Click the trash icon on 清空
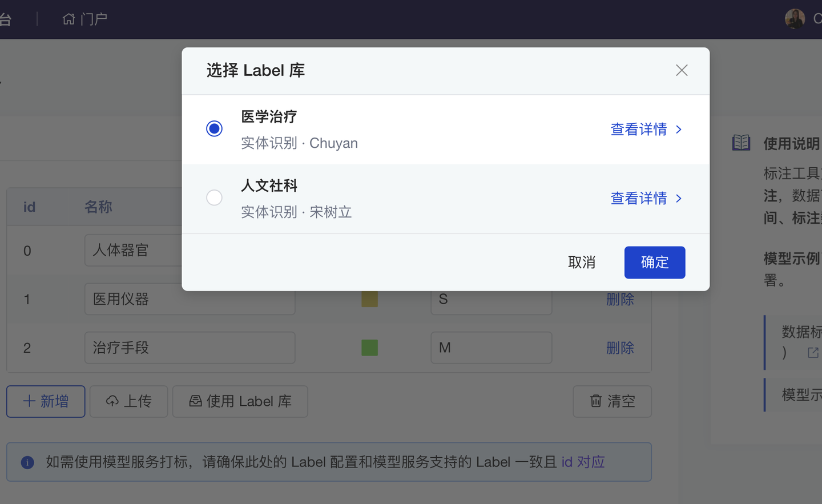The image size is (822, 504). pos(596,401)
